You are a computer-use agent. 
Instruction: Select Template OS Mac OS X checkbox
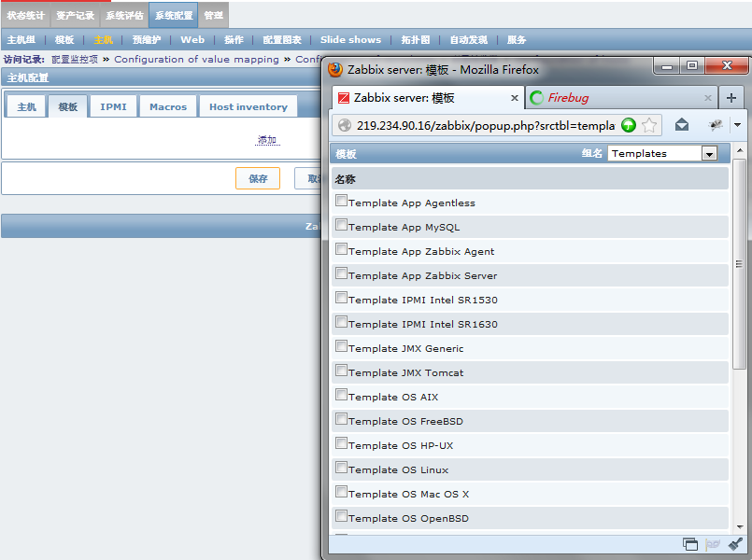pyautogui.click(x=341, y=492)
